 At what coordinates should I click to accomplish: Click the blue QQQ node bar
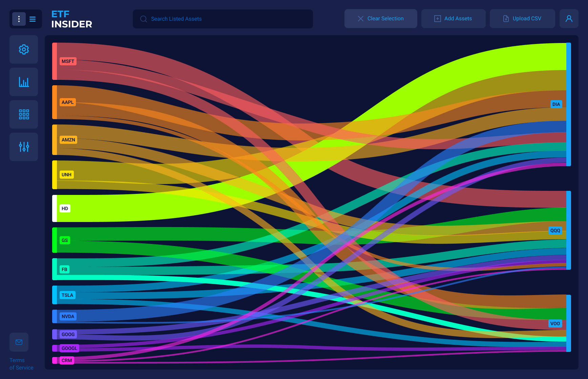(569, 230)
